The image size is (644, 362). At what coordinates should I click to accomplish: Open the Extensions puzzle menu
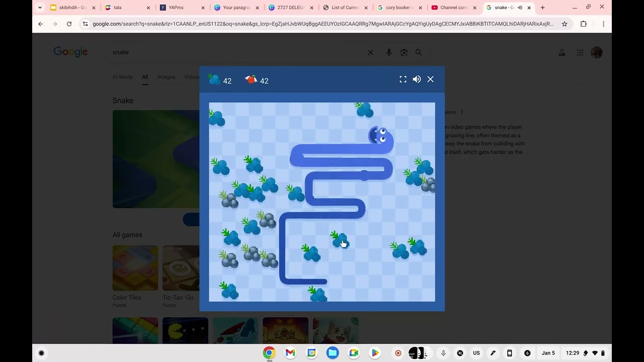pos(584,24)
